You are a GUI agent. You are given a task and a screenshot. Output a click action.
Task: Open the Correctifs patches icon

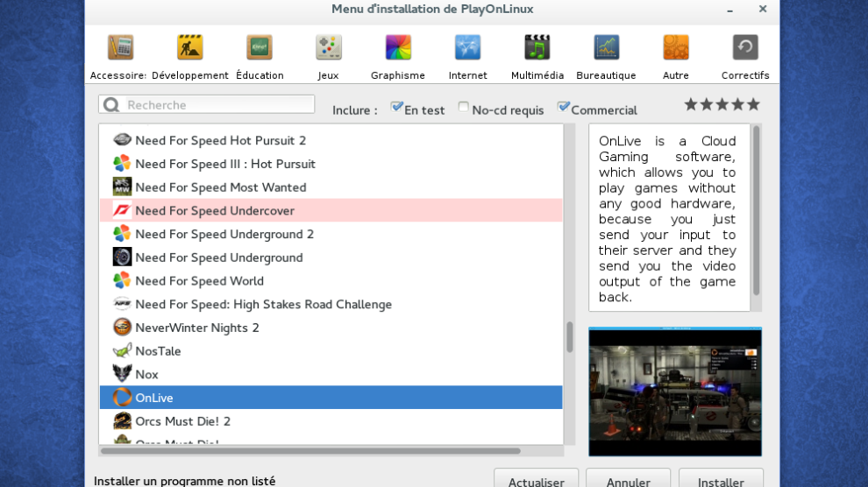(745, 47)
